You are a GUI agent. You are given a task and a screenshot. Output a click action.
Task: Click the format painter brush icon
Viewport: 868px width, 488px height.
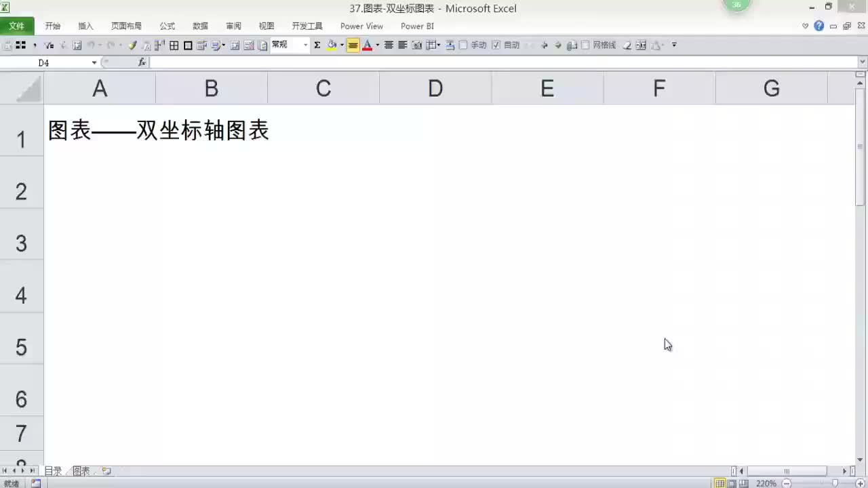(132, 45)
